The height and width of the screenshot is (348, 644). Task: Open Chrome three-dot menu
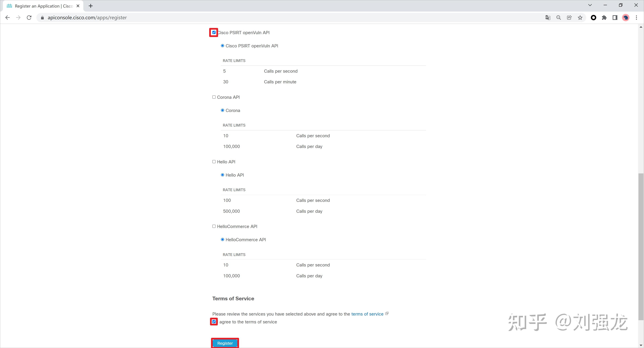tap(636, 17)
